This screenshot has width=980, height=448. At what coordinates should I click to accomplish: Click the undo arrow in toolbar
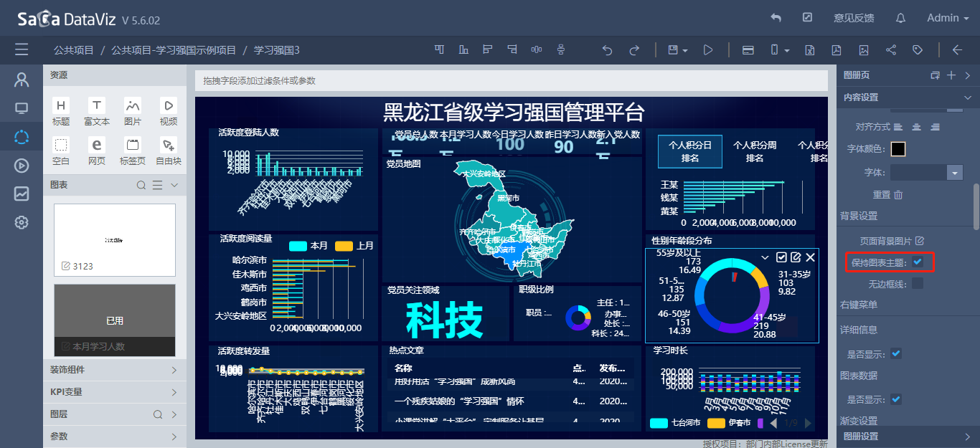tap(608, 50)
